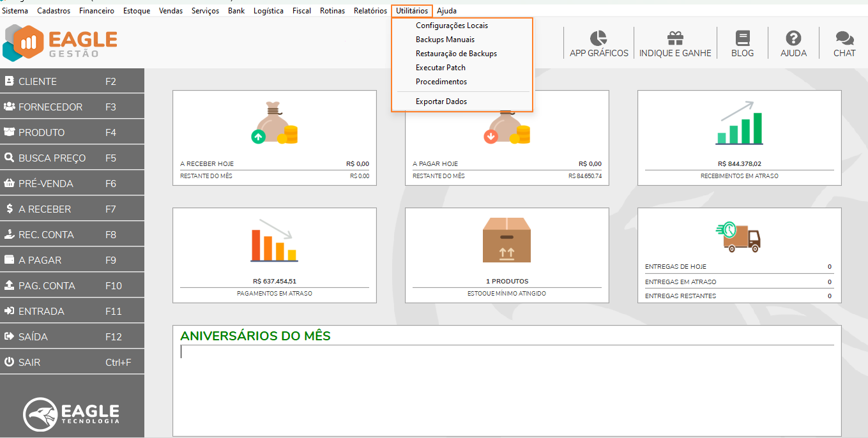
Task: Click the delivery truck icon
Action: pyautogui.click(x=739, y=237)
